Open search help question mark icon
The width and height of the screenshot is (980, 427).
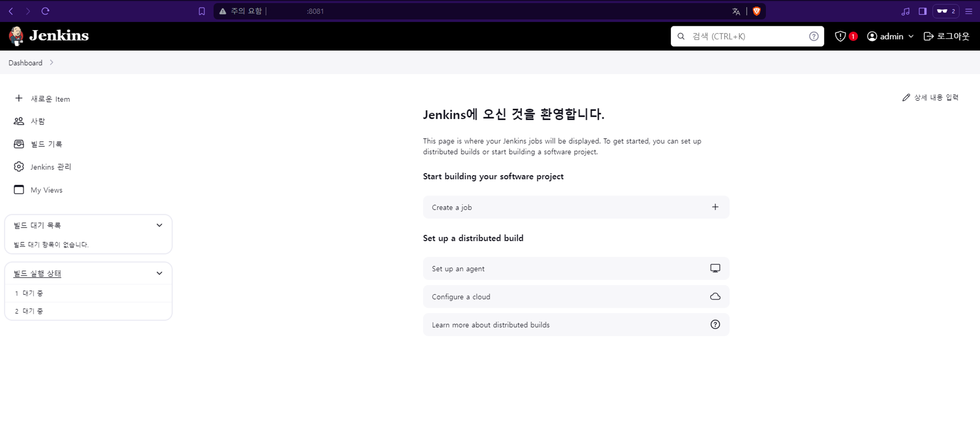[x=813, y=36]
